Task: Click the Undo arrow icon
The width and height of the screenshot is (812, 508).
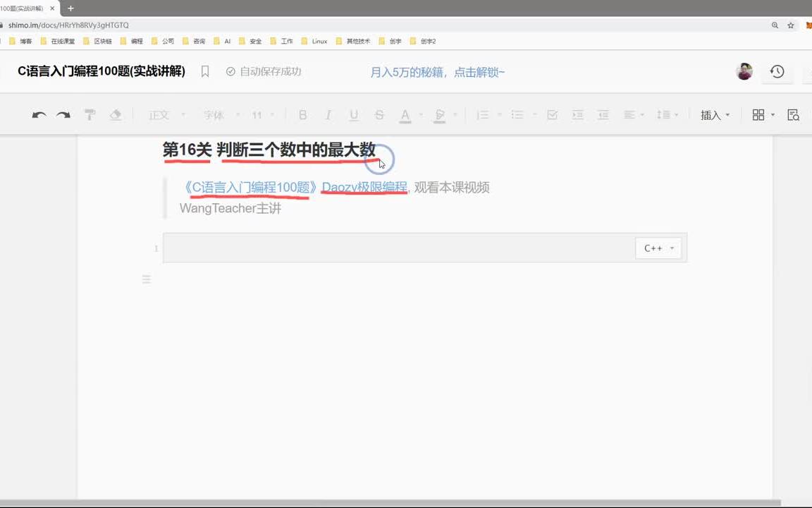Action: [39, 115]
